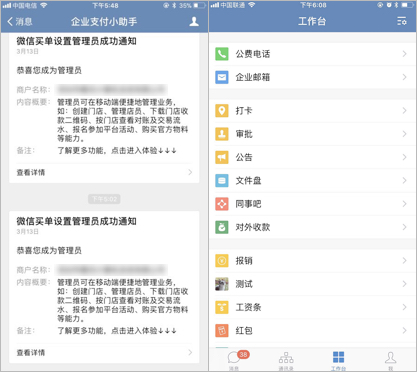Switch to the 消息 tab with badge
Image resolution: width=417 pixels, height=372 pixels.
click(x=235, y=360)
